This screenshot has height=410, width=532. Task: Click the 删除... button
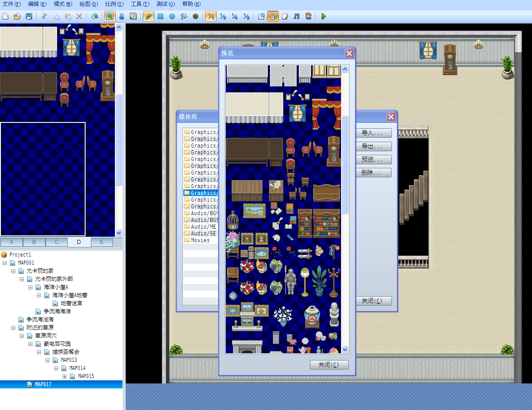point(373,172)
